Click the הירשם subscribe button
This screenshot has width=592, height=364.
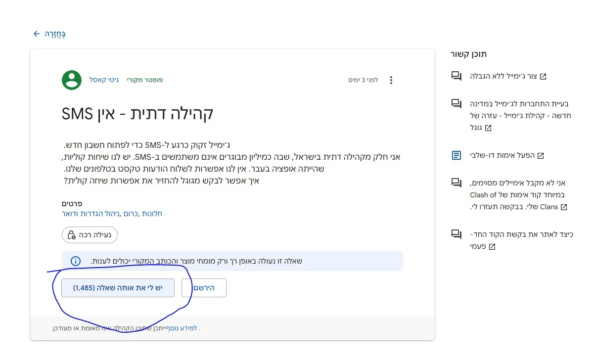204,288
